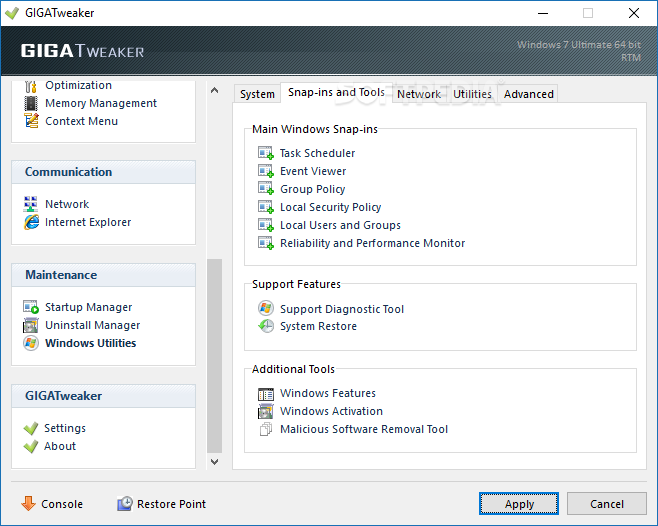Click the Optimization tools icon

[x=31, y=86]
